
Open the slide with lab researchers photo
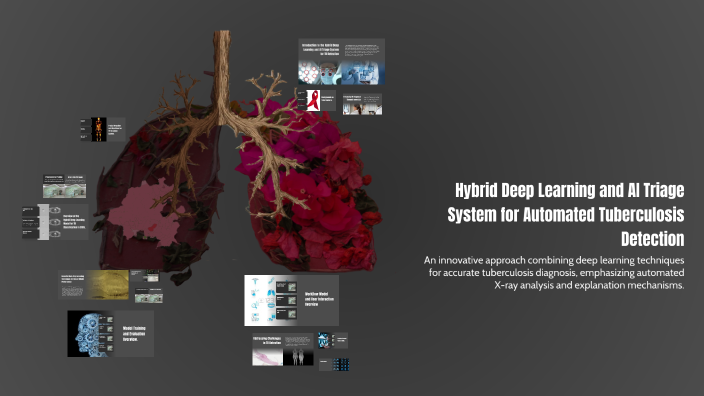pos(362,104)
